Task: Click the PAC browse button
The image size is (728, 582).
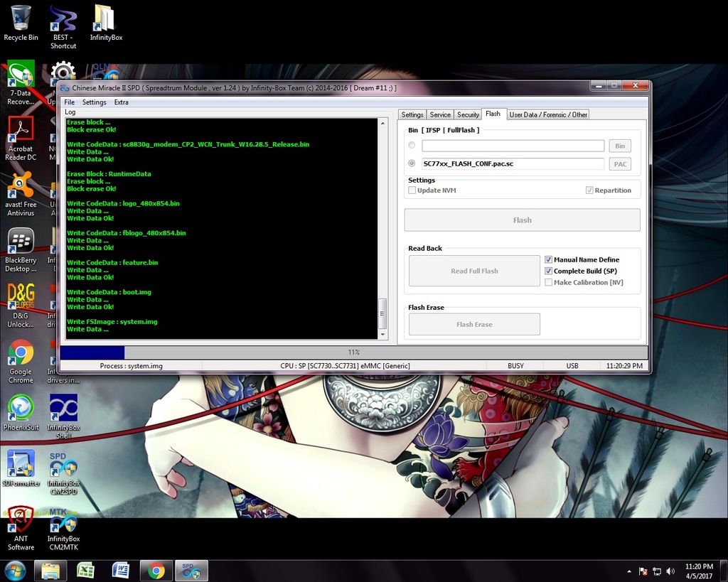Action: [620, 164]
